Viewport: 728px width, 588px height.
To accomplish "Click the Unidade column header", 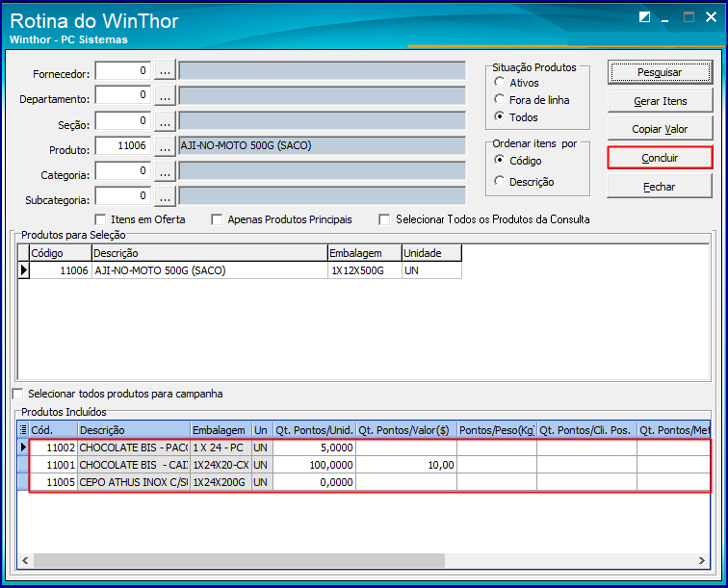I will point(431,253).
